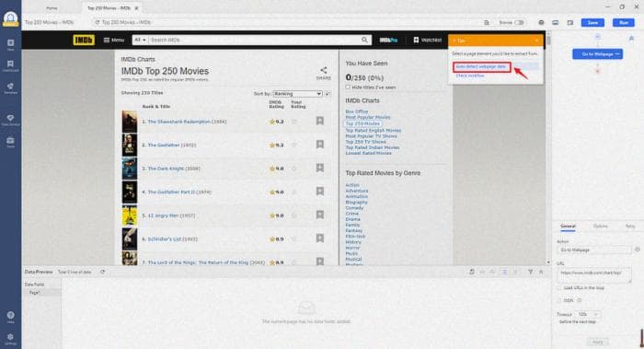The image size is (644, 349).
Task: Click the Run button
Action: point(624,23)
